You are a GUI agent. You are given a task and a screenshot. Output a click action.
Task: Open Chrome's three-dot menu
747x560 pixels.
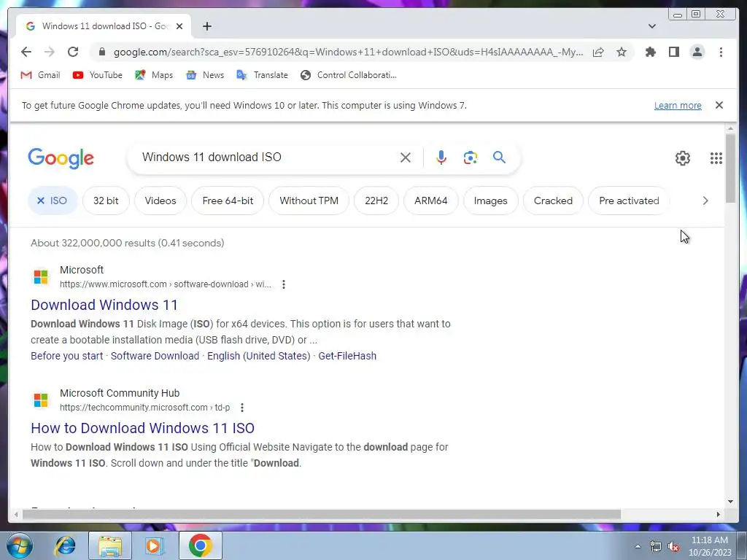pos(721,52)
